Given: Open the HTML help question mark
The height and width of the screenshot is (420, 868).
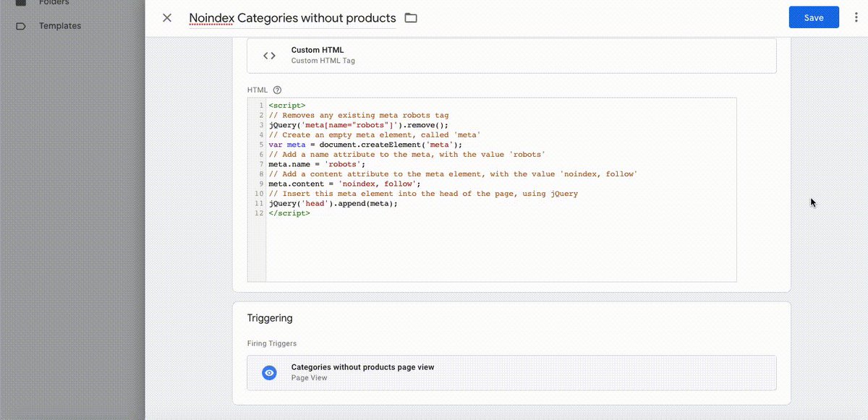Looking at the screenshot, I should click(277, 90).
